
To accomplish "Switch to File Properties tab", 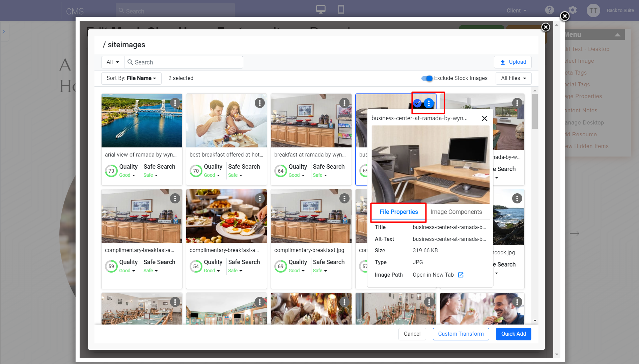I will (398, 212).
